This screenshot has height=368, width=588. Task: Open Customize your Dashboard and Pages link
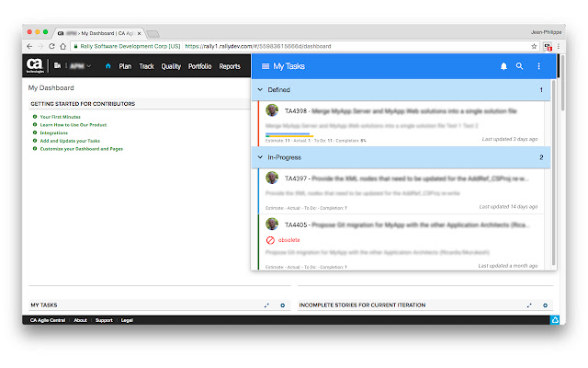click(x=82, y=149)
